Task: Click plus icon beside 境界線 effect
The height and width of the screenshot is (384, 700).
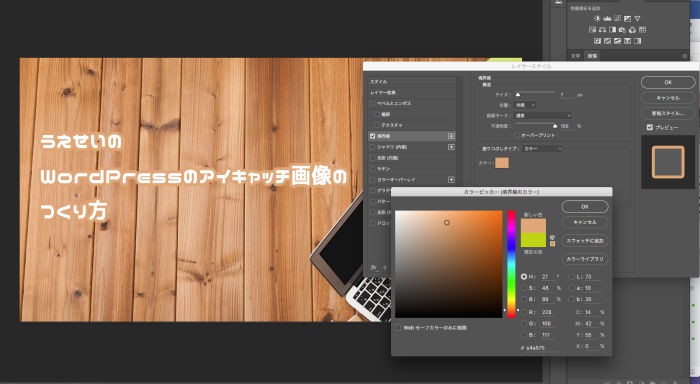Action: pyautogui.click(x=451, y=136)
